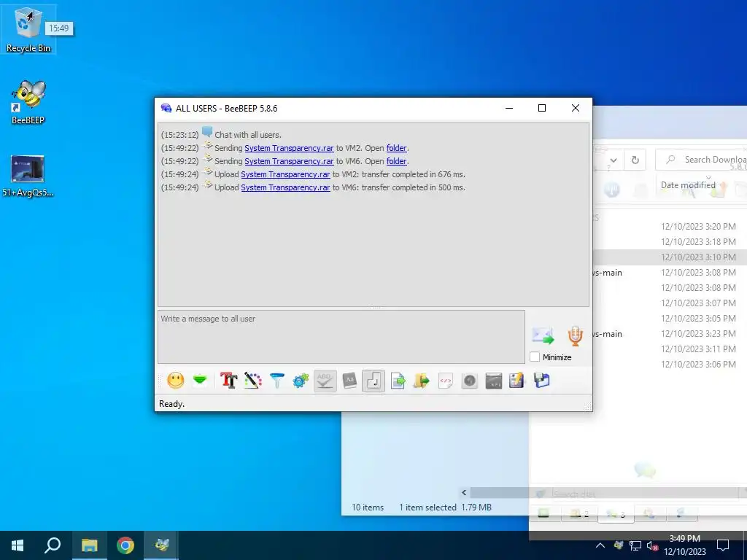Click the dark grey window toolbar icon
This screenshot has width=747, height=560.
[494, 381]
